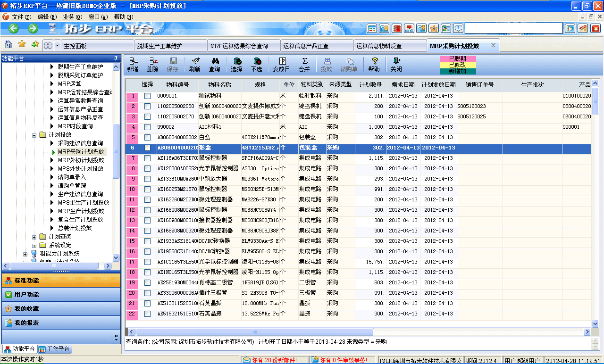Tick the checkbox on the highlighted 彩盒 row

[x=148, y=149]
